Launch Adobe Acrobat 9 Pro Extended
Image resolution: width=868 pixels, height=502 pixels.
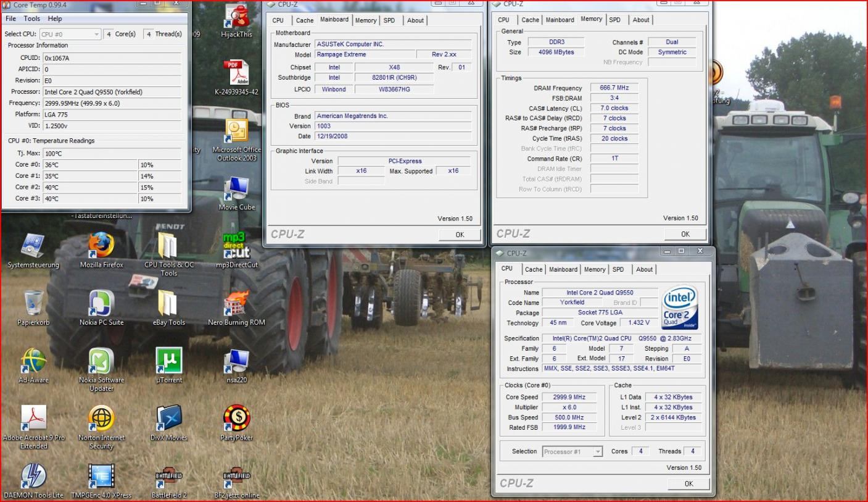[33, 427]
